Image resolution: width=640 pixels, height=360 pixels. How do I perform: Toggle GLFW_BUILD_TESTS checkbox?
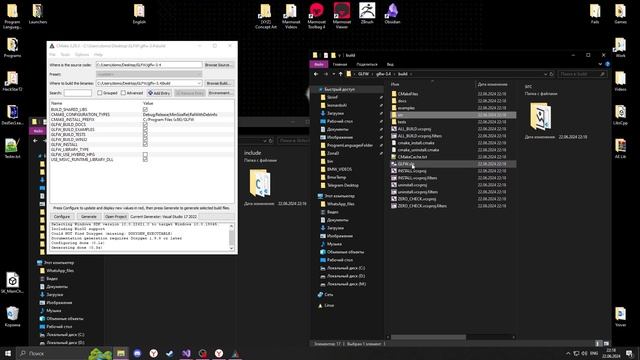(145, 134)
